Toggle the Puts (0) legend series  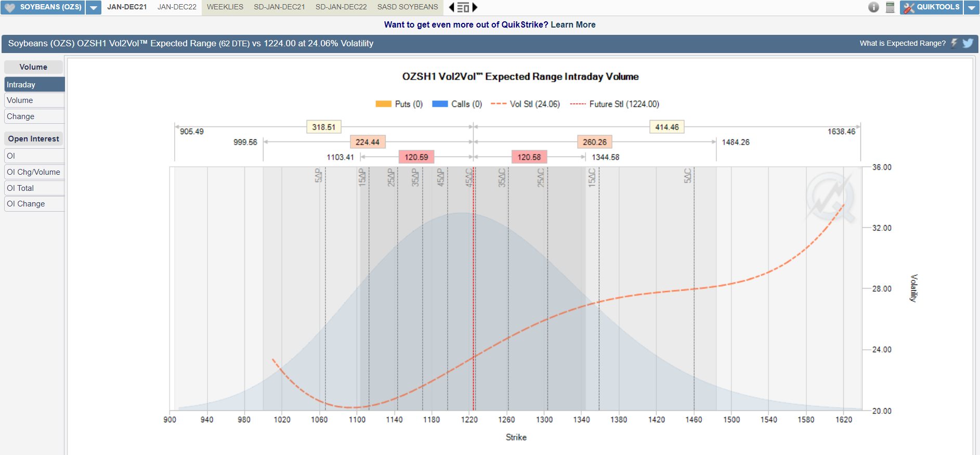[x=399, y=104]
